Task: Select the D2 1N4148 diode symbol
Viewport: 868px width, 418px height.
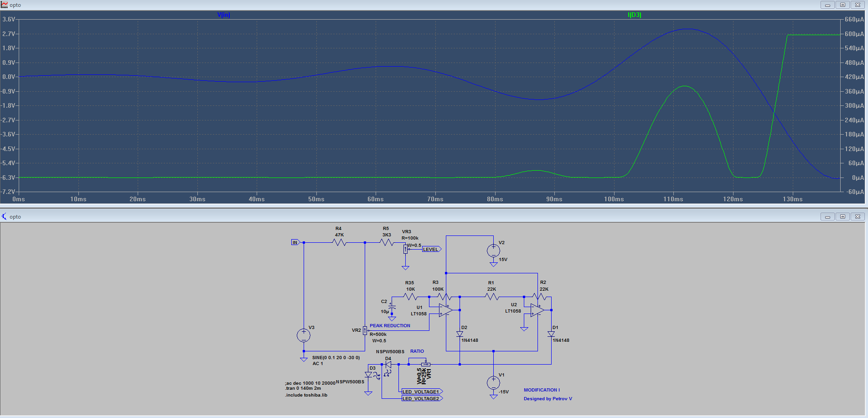Action: point(460,334)
